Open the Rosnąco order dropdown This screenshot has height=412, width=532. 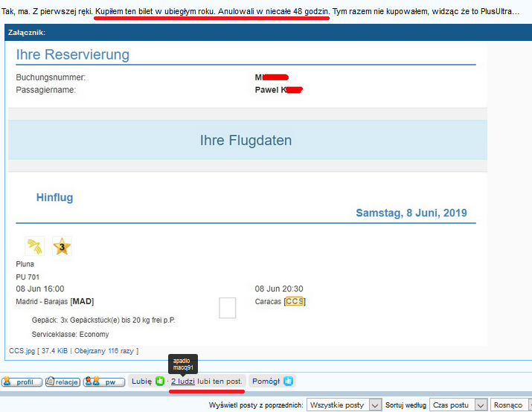[x=511, y=405]
